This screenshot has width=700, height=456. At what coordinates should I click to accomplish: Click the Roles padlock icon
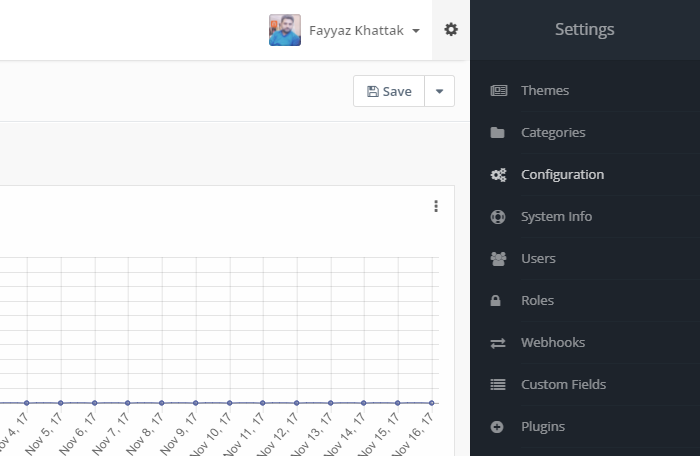(x=498, y=301)
